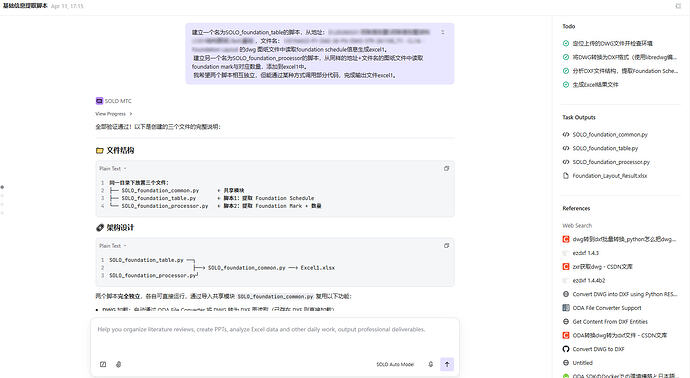Click code icon for SOLO_foundation_common.py
Image resolution: width=690 pixels, height=378 pixels.
tap(566, 135)
